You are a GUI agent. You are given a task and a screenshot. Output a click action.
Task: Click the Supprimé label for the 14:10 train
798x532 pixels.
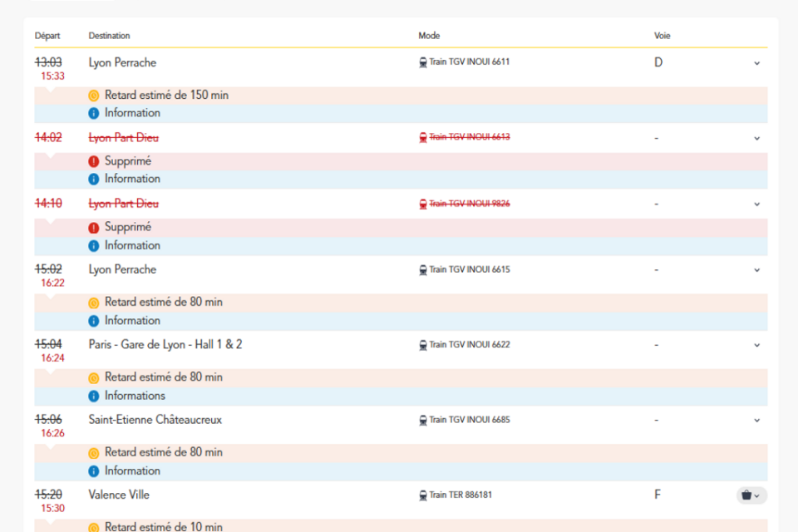point(128,227)
